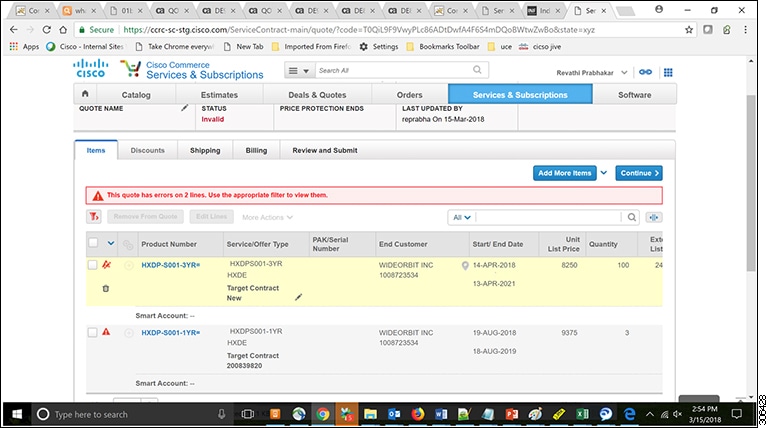The image size is (768, 428).
Task: Click the link chain icon in header
Action: pyautogui.click(x=646, y=72)
